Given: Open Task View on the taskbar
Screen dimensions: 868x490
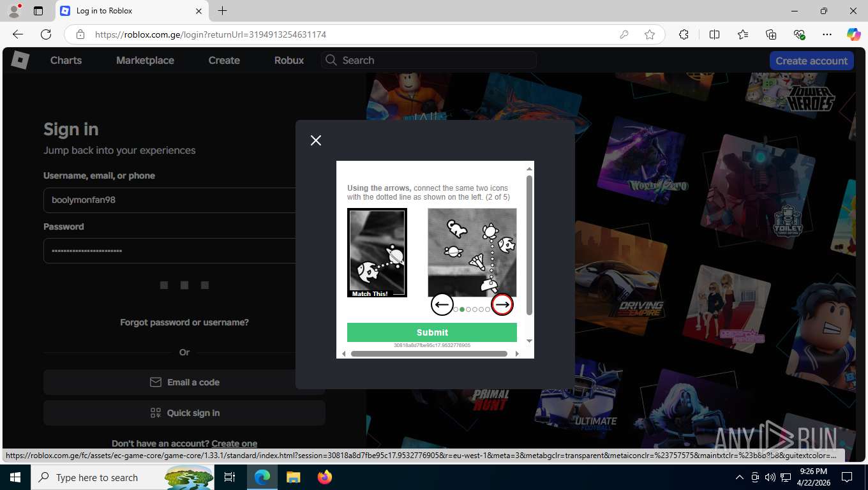Looking at the screenshot, I should (230, 477).
